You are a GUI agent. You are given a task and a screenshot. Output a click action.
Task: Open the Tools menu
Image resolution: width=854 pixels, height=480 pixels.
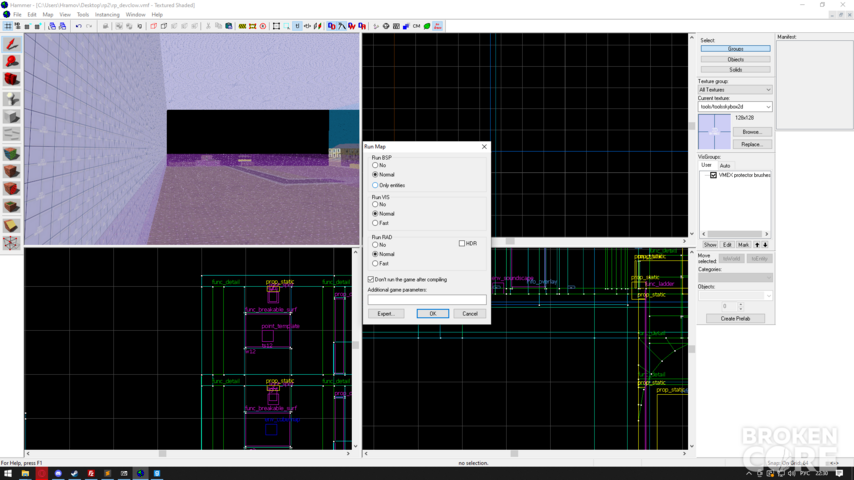[x=83, y=15]
